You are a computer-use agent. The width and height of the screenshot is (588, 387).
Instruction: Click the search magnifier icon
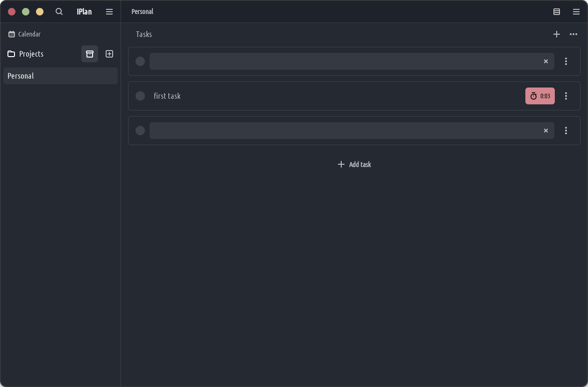pos(59,12)
